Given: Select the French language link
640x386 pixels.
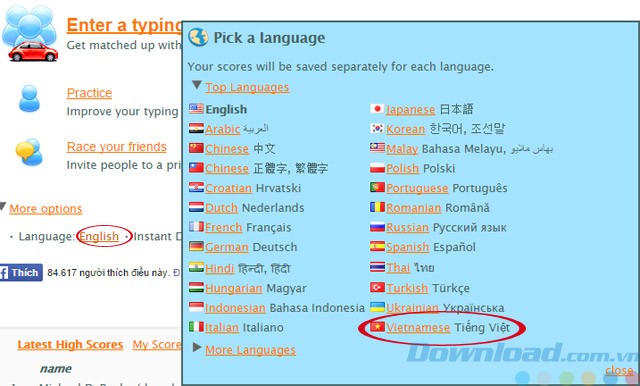Looking at the screenshot, I should (224, 227).
